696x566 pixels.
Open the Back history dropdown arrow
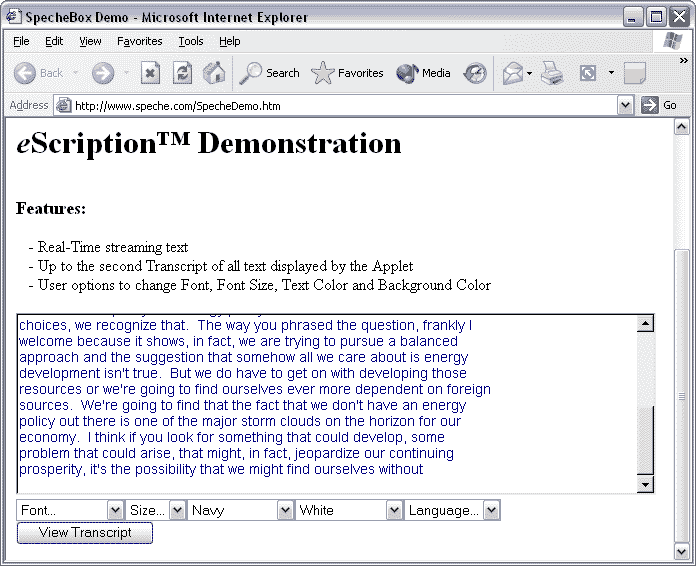[75, 73]
